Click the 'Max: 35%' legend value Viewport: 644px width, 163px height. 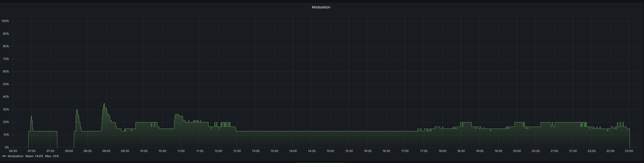(x=52, y=156)
